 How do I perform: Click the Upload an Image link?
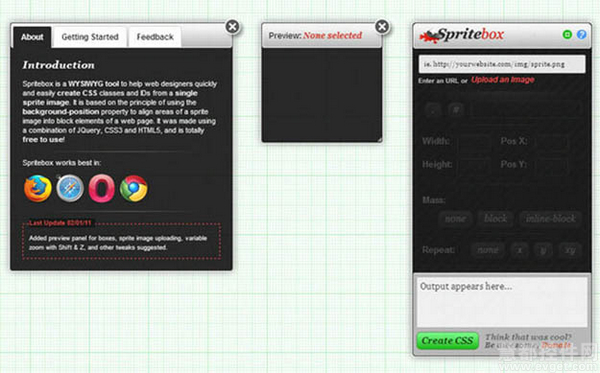point(502,80)
